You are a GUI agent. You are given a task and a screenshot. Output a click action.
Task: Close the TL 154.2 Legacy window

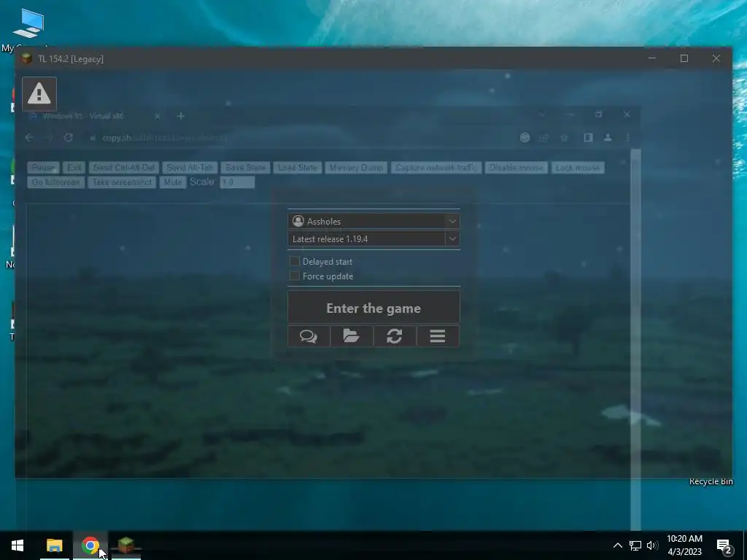pyautogui.click(x=716, y=58)
